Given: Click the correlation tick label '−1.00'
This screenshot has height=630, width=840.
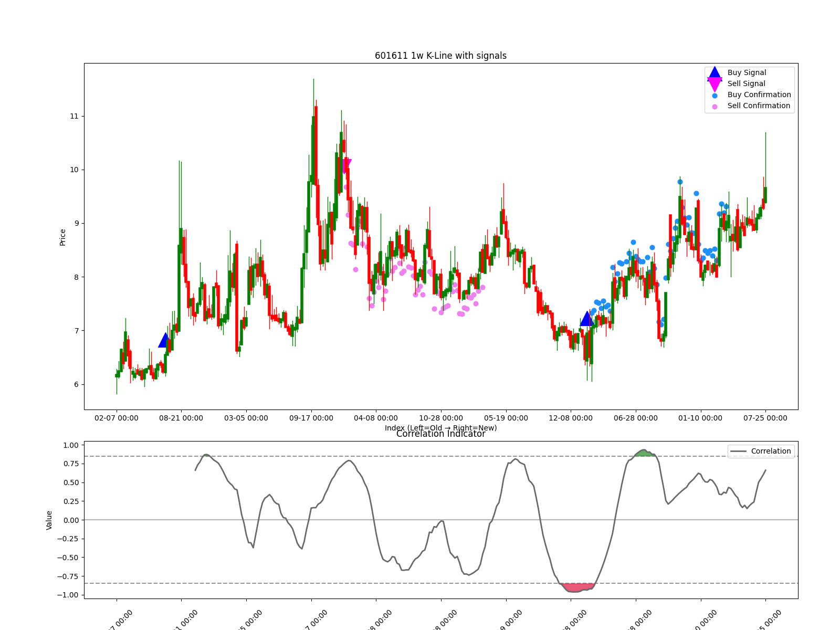Looking at the screenshot, I should (x=68, y=595).
